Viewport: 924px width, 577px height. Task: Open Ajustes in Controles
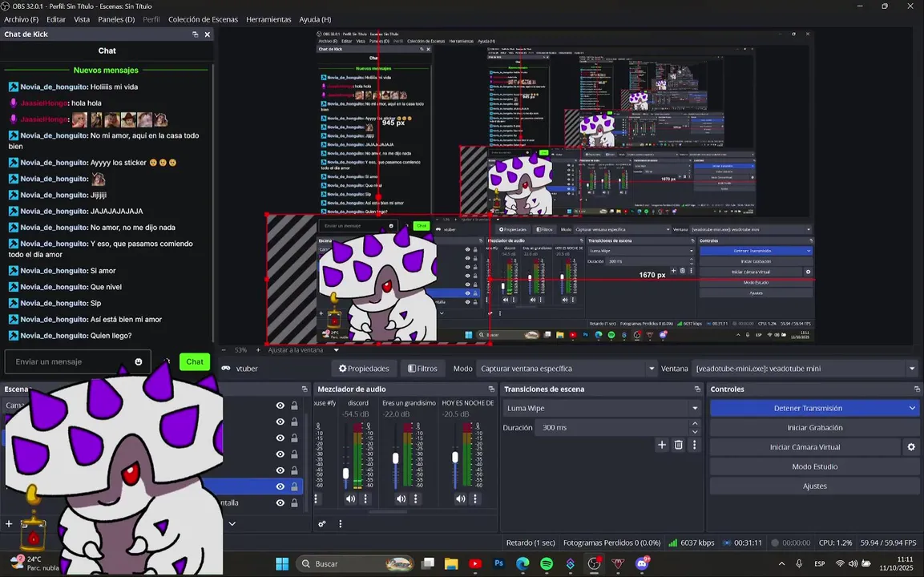[814, 486]
